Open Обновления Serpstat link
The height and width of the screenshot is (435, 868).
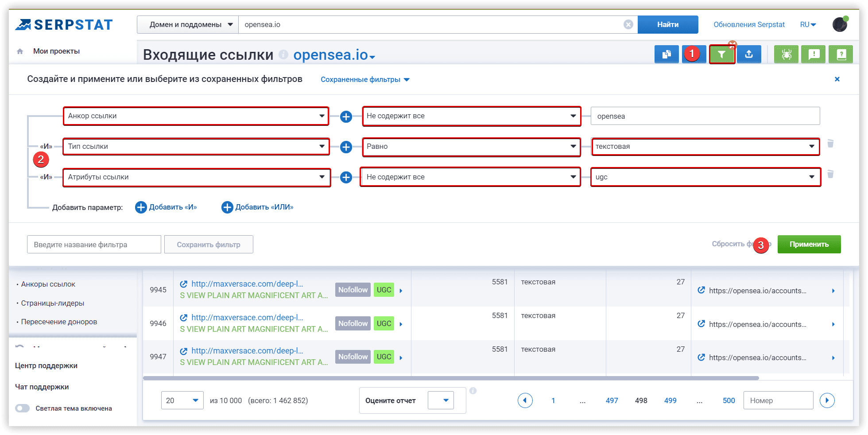[749, 25]
